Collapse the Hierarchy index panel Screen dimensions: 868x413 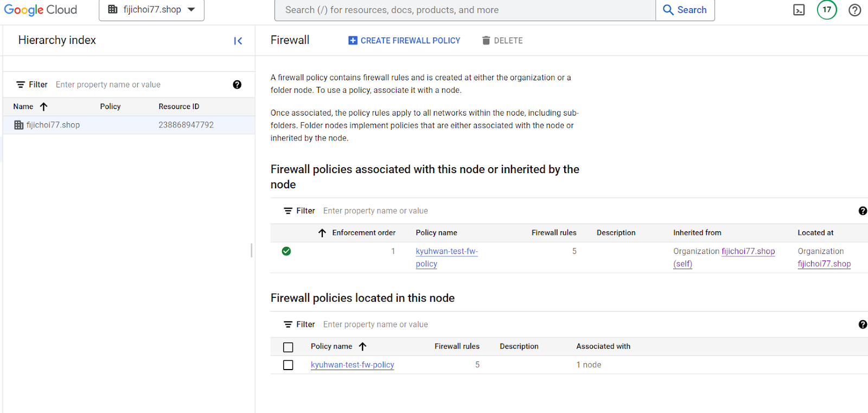(238, 41)
